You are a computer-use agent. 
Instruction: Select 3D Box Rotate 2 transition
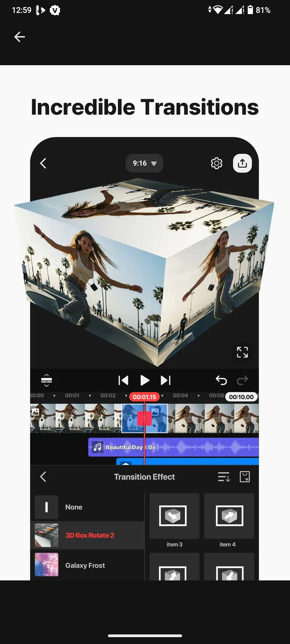pyautogui.click(x=87, y=535)
